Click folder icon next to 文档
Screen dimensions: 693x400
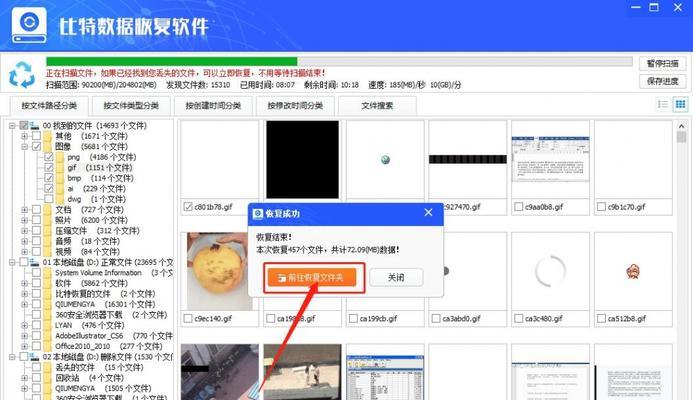click(x=48, y=210)
